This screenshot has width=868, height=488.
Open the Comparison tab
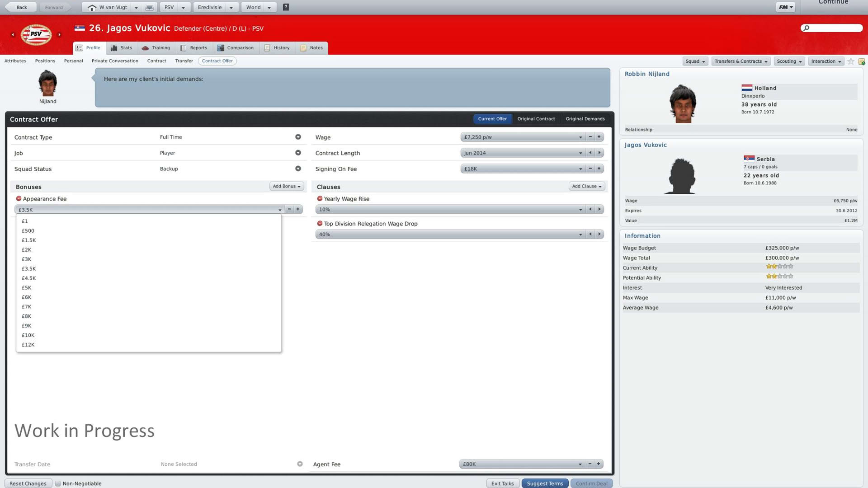[236, 48]
